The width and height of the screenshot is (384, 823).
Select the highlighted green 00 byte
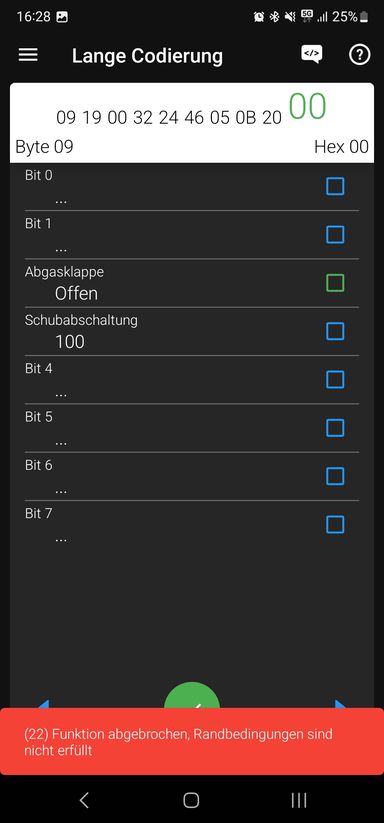click(x=307, y=107)
